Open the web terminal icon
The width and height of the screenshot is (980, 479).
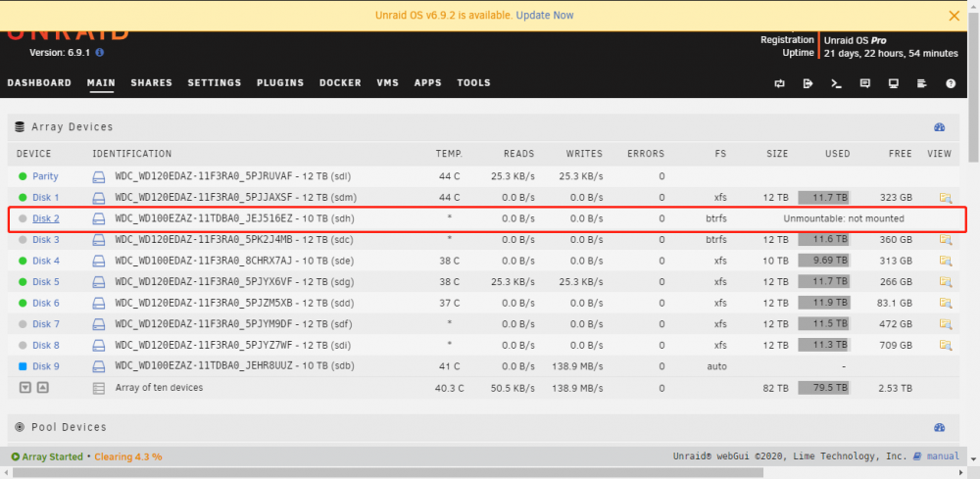point(836,83)
